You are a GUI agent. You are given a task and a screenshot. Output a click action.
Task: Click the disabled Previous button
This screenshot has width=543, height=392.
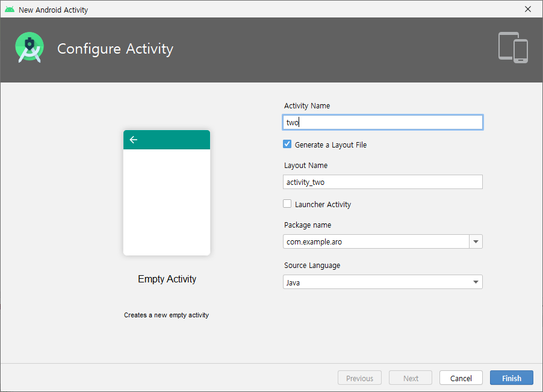[x=360, y=378]
